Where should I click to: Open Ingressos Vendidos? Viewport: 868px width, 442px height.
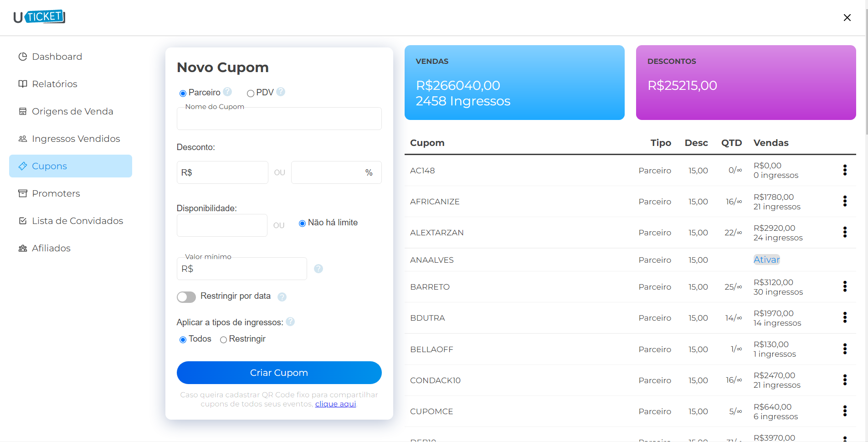76,138
